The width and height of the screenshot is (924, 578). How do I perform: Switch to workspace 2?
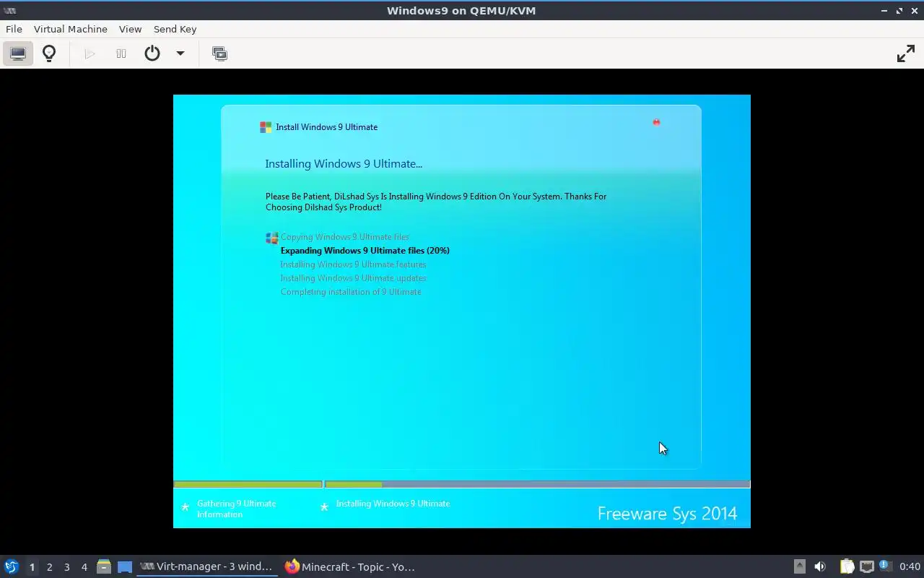click(x=49, y=567)
